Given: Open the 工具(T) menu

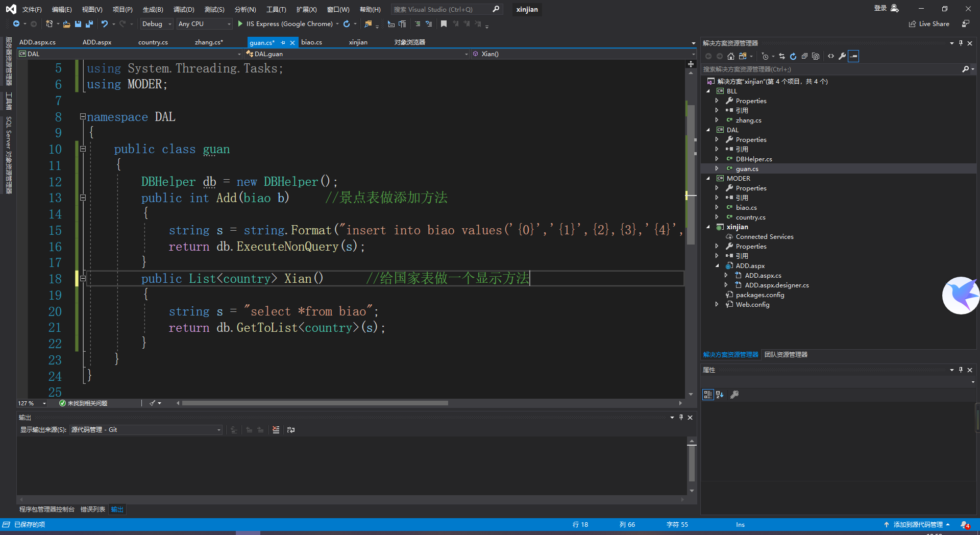Looking at the screenshot, I should click(276, 10).
